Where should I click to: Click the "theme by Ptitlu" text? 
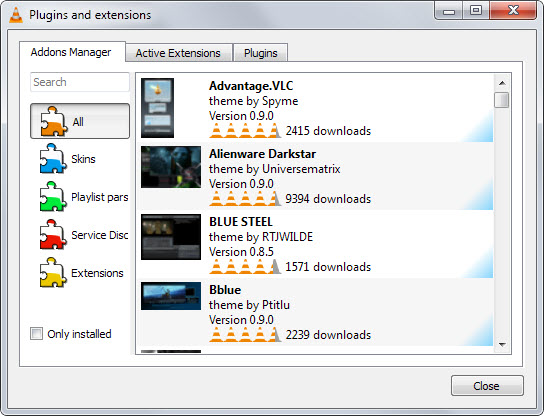(x=249, y=305)
